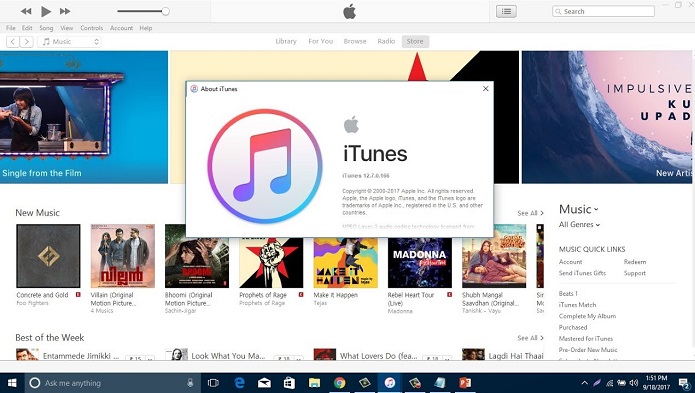
Task: Expand the All Genres dropdown
Action: [x=579, y=225]
